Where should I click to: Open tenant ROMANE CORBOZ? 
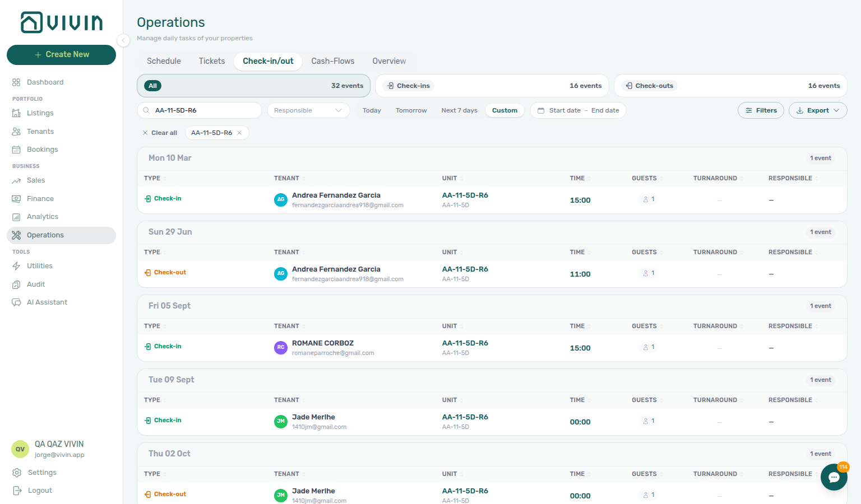323,343
